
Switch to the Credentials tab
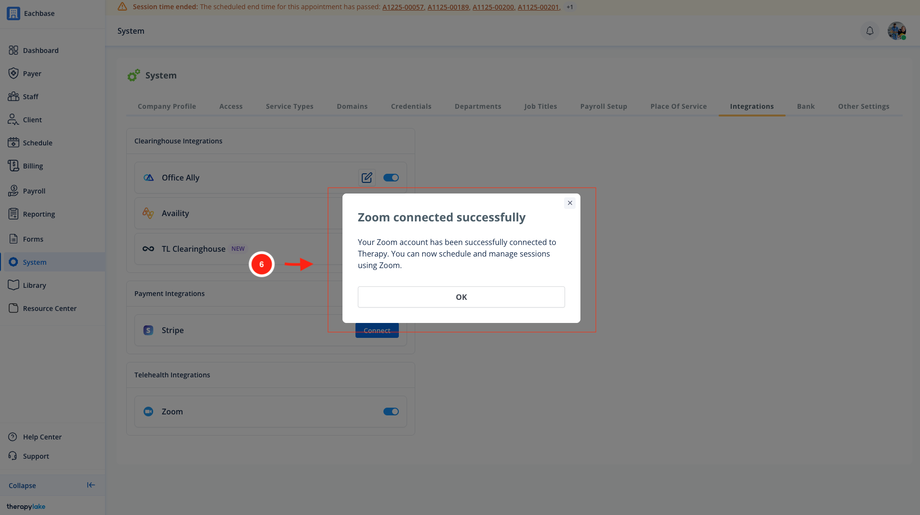tap(411, 106)
